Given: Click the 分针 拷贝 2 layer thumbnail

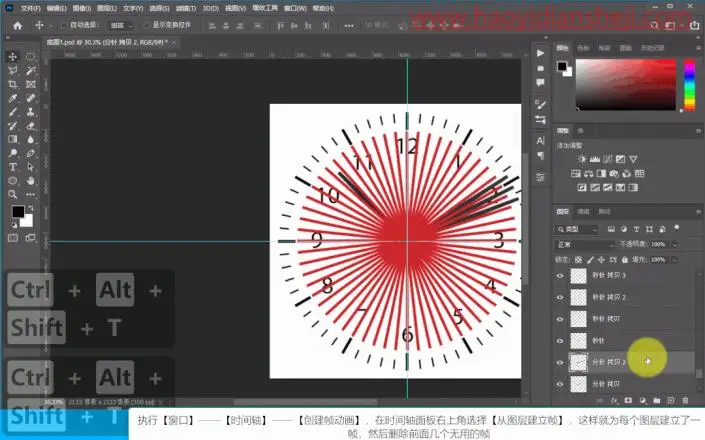Looking at the screenshot, I should click(x=578, y=362).
